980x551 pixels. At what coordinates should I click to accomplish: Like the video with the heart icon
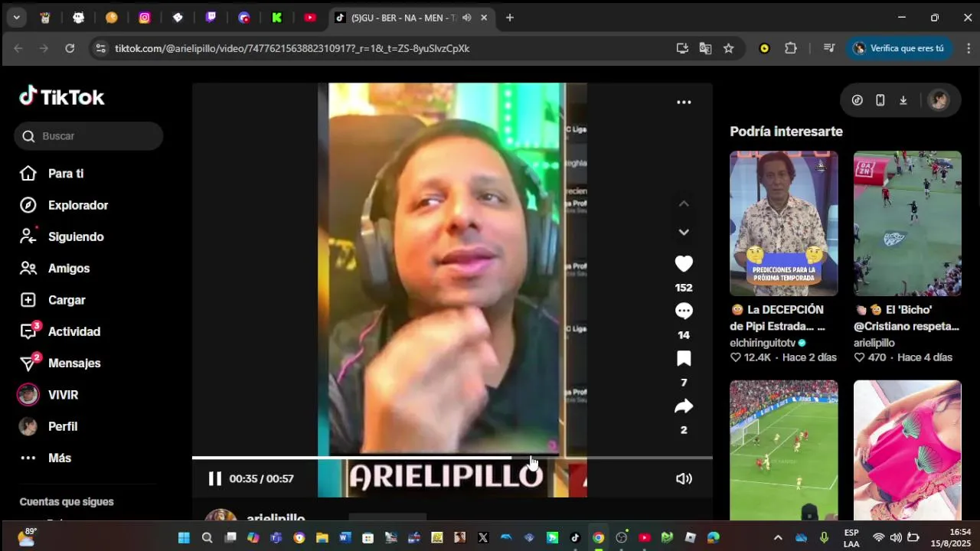684,264
